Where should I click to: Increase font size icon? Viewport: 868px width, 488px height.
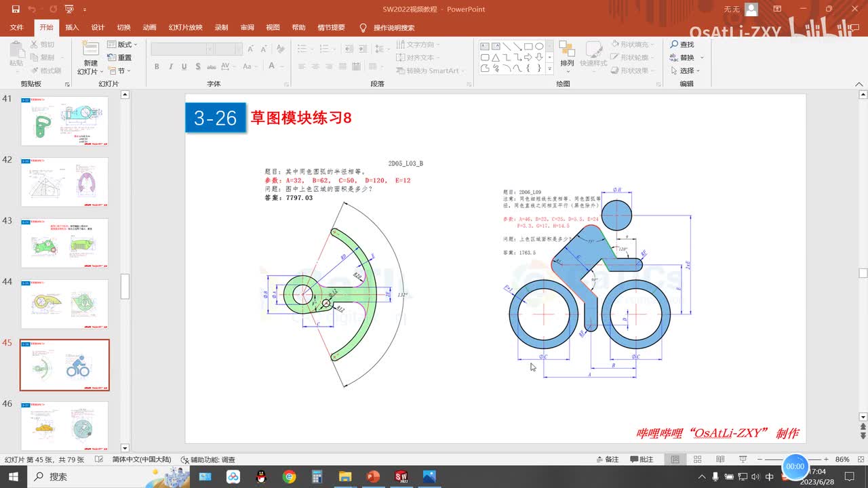(251, 49)
